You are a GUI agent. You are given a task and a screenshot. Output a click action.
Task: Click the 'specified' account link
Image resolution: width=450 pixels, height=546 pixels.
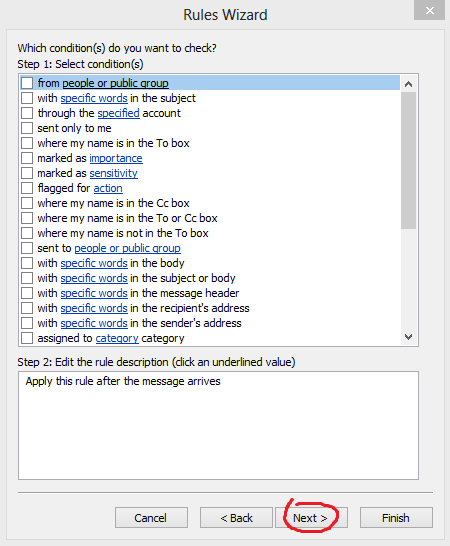pyautogui.click(x=118, y=113)
